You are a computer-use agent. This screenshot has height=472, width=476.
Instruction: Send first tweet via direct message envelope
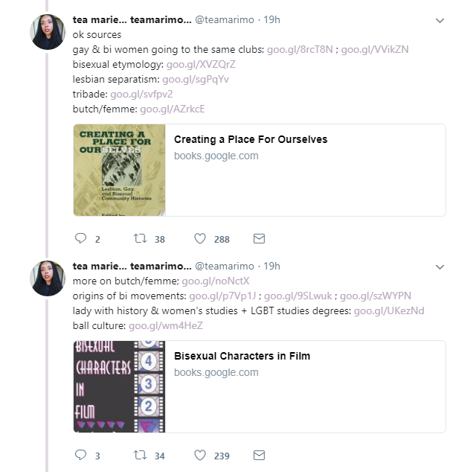(x=259, y=239)
